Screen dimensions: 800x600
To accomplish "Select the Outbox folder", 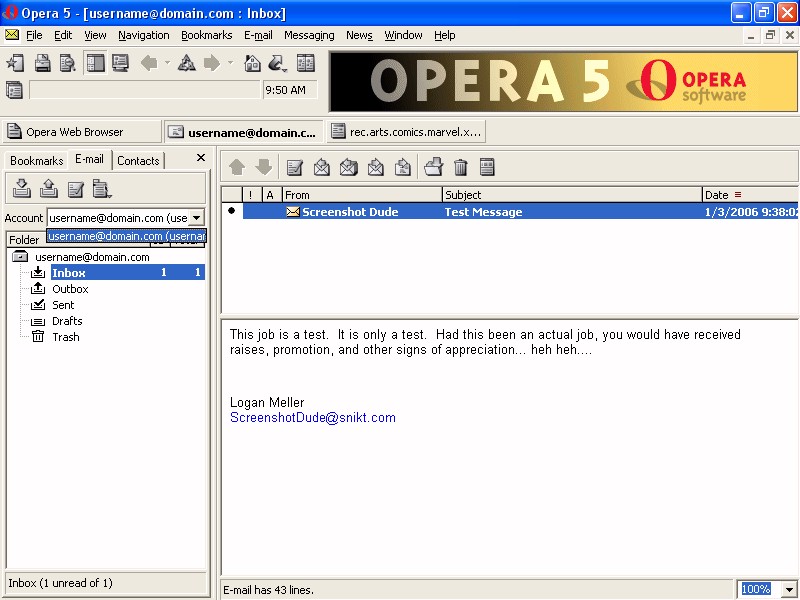I will 70,289.
